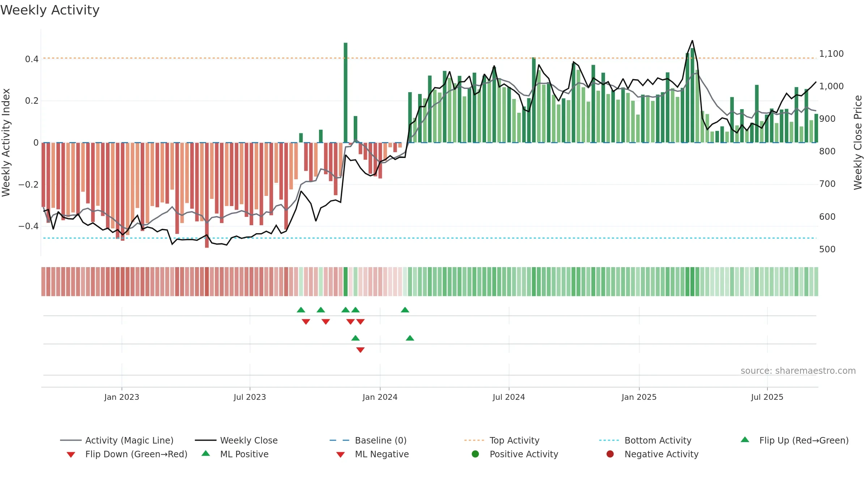Viewport: 868px width, 488px height.
Task: Click the −0.4 activity index tick label
Action: pyautogui.click(x=29, y=226)
